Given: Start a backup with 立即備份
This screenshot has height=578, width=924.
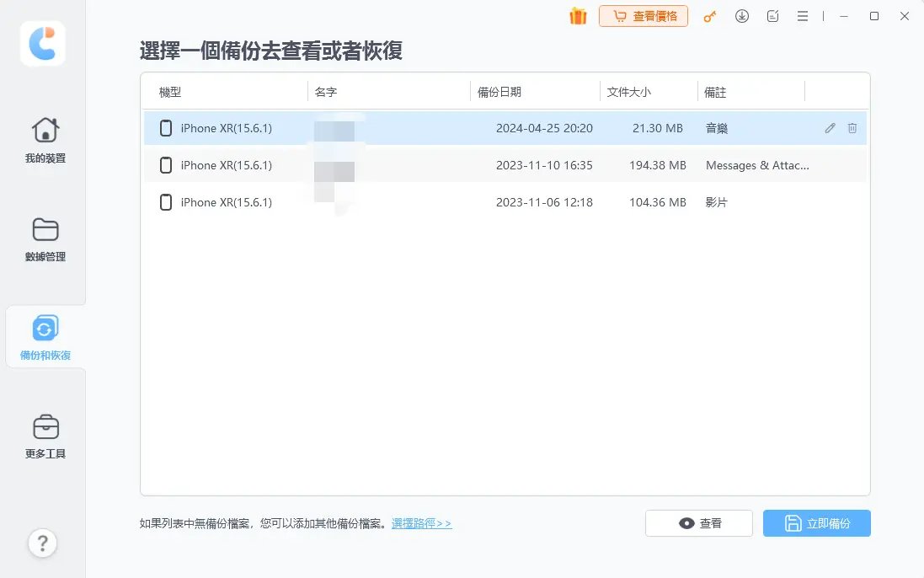Looking at the screenshot, I should pos(815,523).
